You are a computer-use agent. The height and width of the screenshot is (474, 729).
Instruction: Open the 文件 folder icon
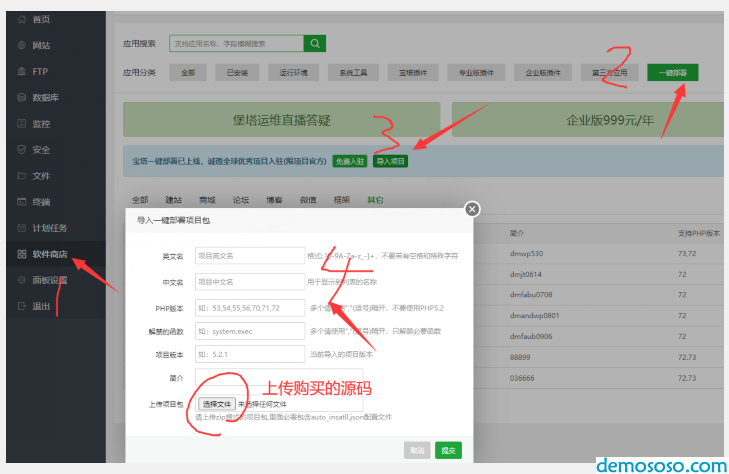(x=21, y=176)
